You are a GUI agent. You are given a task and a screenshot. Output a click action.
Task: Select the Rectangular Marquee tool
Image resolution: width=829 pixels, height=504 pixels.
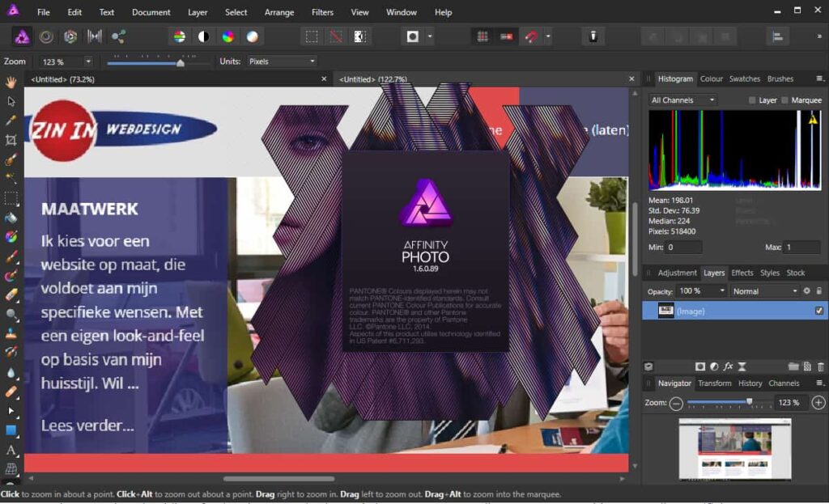click(11, 198)
